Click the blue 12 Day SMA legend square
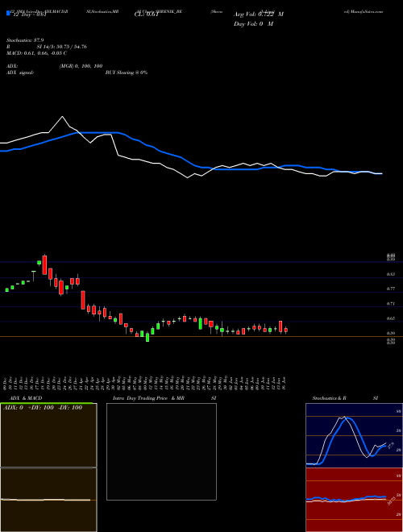 click(x=8, y=13)
